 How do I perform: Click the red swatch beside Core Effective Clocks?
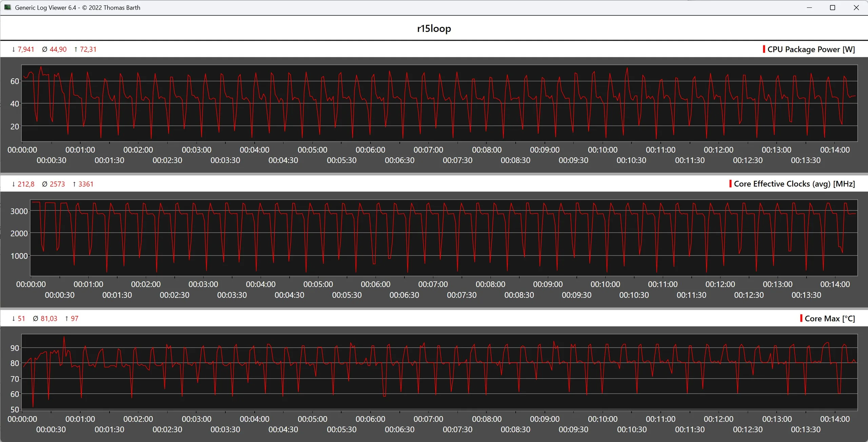coord(730,184)
